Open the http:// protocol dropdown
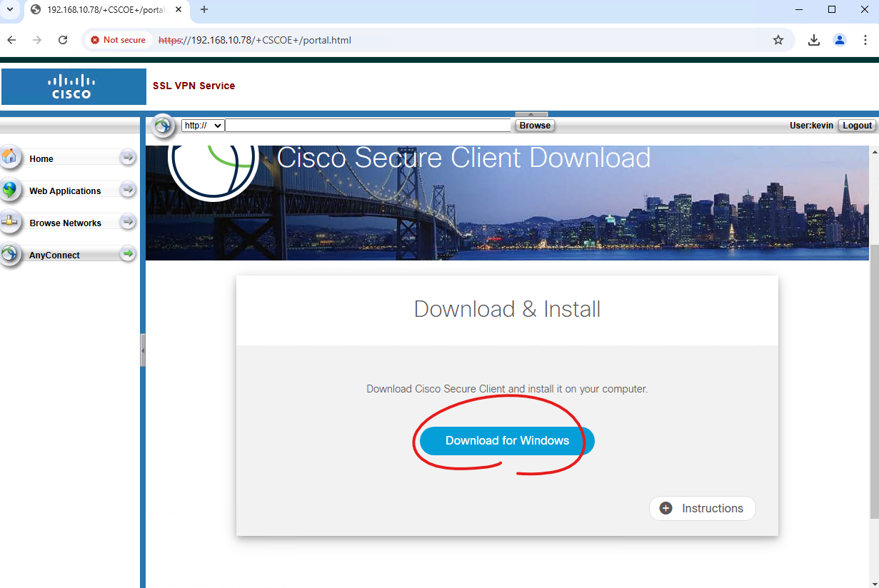The image size is (879, 588). (203, 126)
